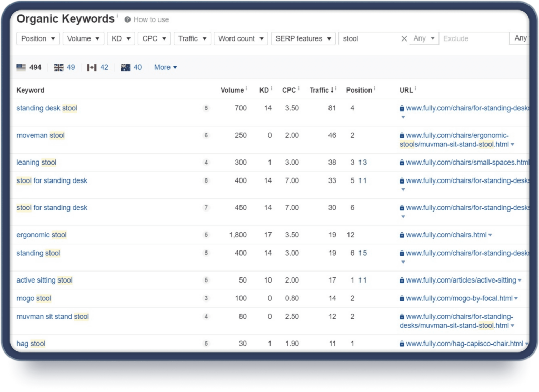The image size is (539, 392).
Task: Click the include keyword field containing stool
Action: (370, 38)
